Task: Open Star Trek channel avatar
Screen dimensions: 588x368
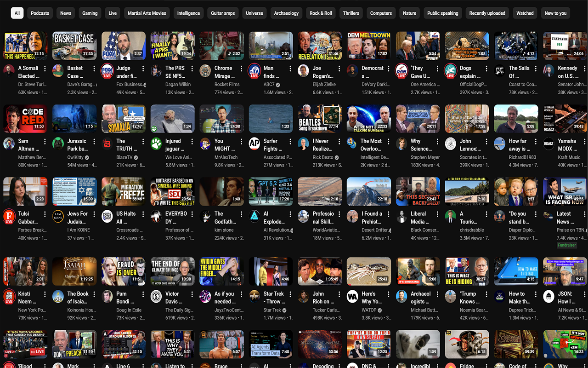Action: [x=254, y=296]
